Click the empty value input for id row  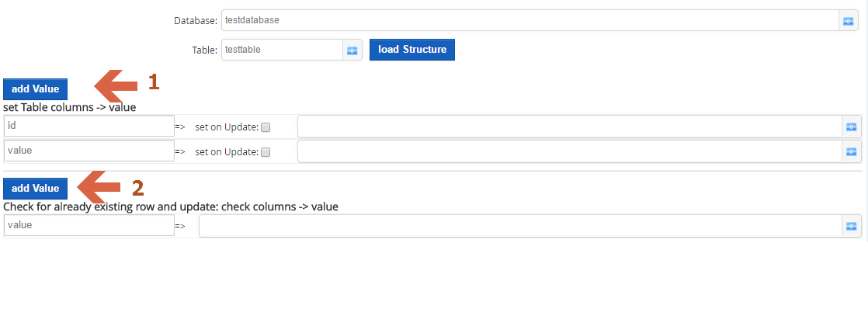click(x=570, y=127)
